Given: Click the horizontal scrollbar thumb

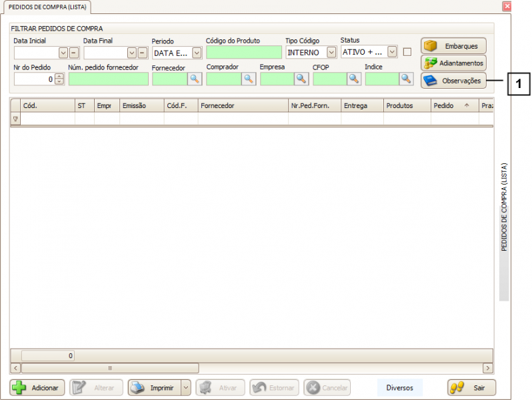Looking at the screenshot, I should tap(110, 368).
